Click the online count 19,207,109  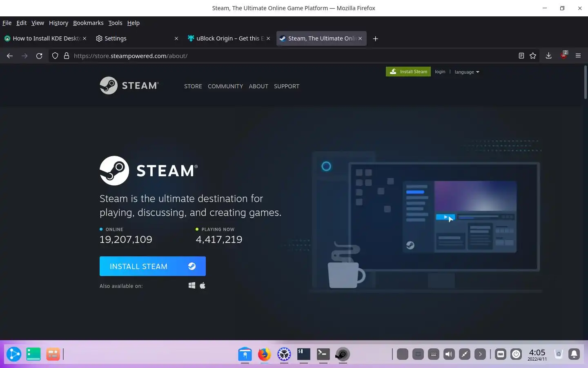[x=126, y=240]
